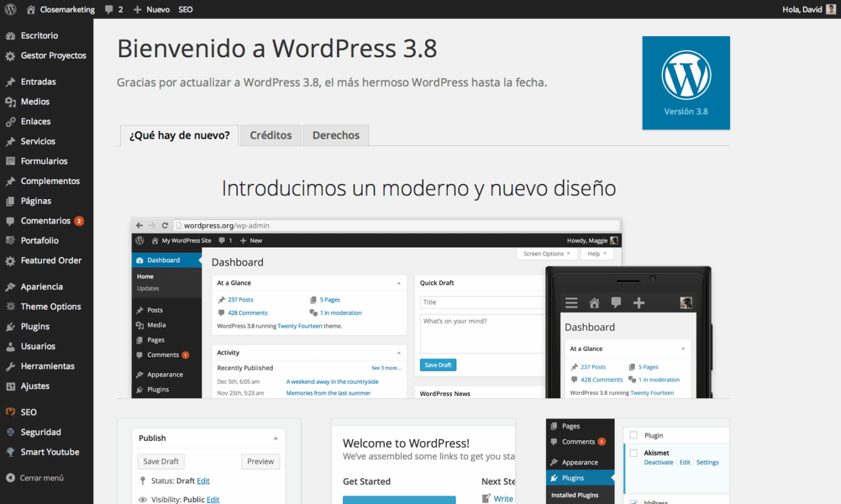The height and width of the screenshot is (504, 841).
Task: Click the Closemarketing site name link
Action: 67,10
